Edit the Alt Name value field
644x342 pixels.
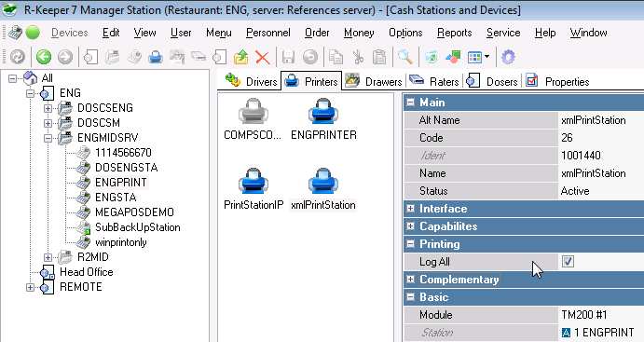[x=601, y=120]
